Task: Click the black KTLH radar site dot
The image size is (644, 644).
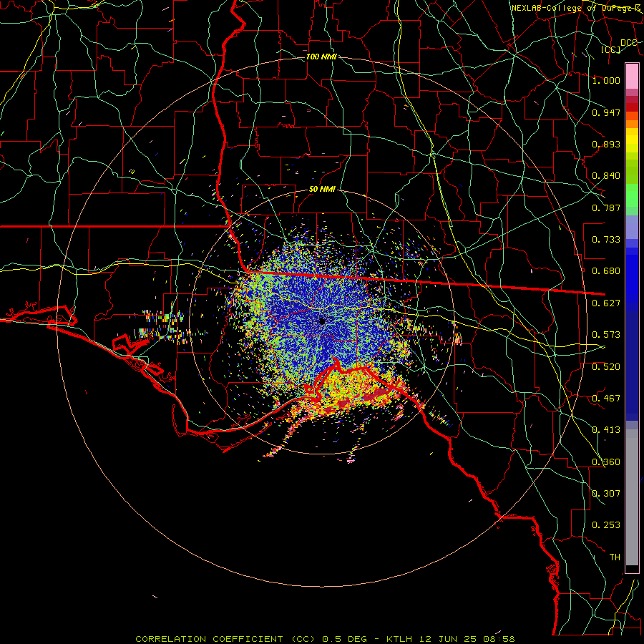Action: click(322, 321)
